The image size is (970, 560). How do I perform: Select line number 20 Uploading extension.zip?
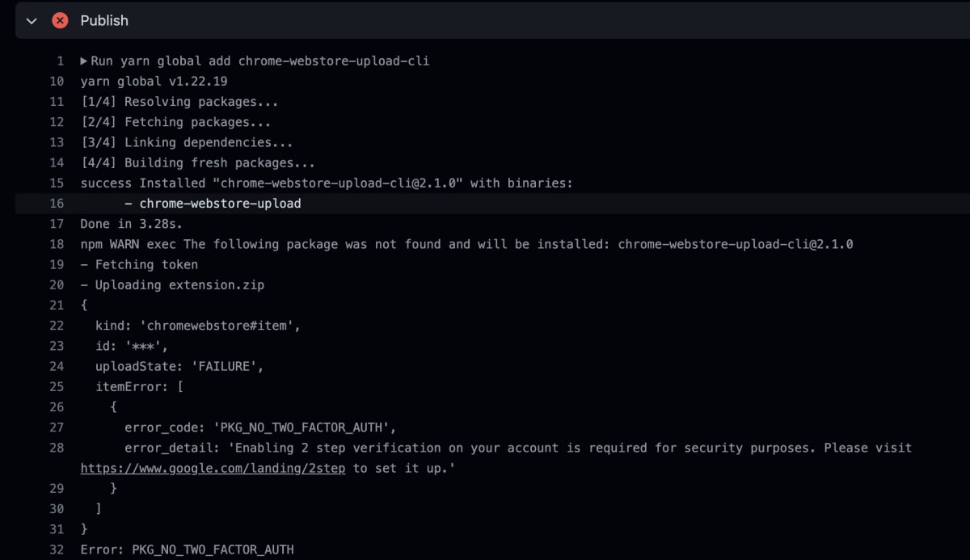[x=57, y=284]
